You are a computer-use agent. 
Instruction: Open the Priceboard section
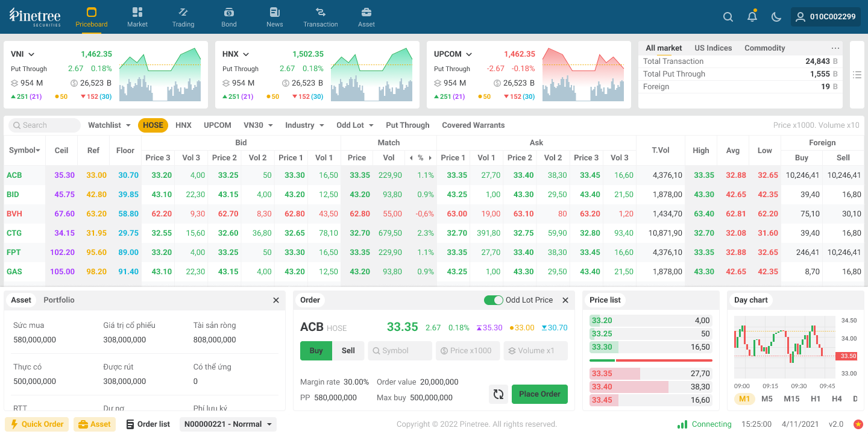click(x=92, y=17)
